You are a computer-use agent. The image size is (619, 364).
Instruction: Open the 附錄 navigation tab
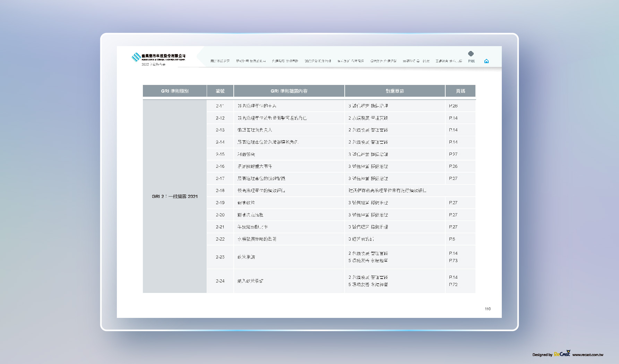(x=471, y=61)
